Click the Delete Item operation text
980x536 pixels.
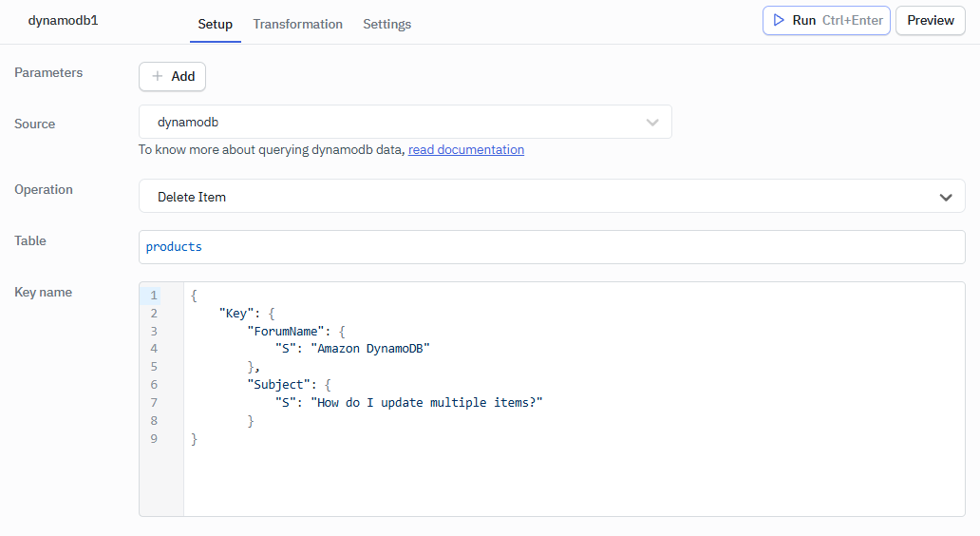pyautogui.click(x=192, y=198)
